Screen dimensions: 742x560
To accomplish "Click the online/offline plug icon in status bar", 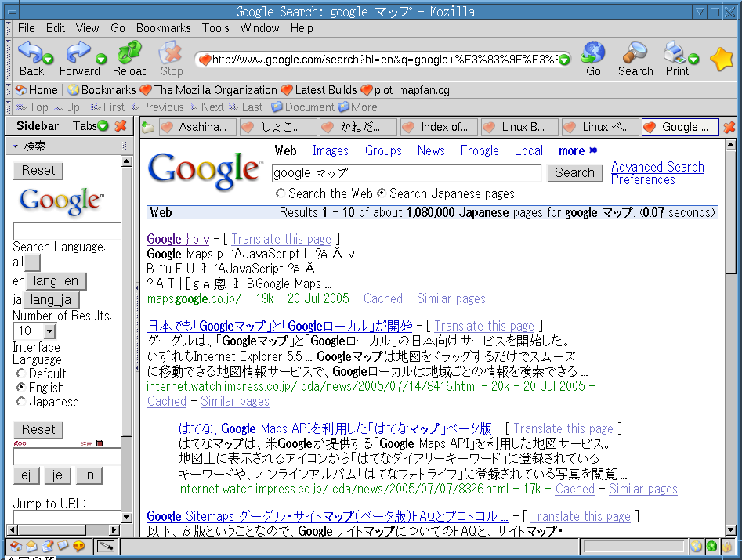I will click(x=105, y=547).
